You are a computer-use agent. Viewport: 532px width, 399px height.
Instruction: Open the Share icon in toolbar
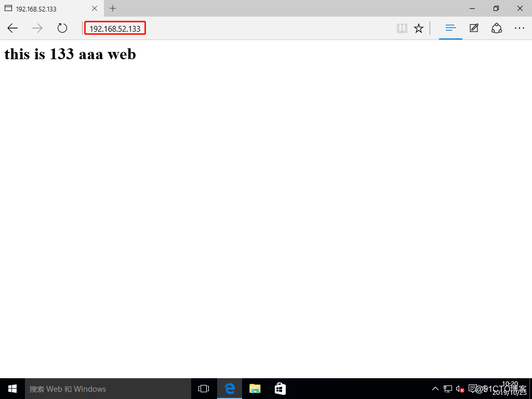pos(497,28)
